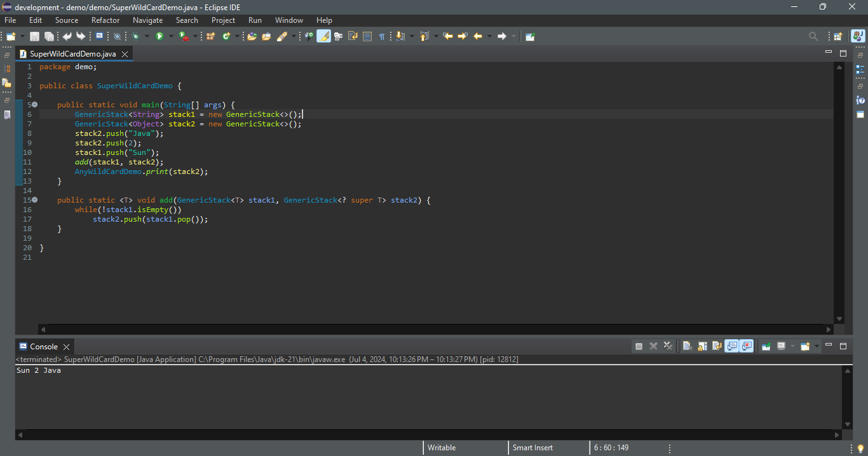Viewport: 868px width, 456px height.
Task: Click the Pin Console icon
Action: (x=766, y=346)
